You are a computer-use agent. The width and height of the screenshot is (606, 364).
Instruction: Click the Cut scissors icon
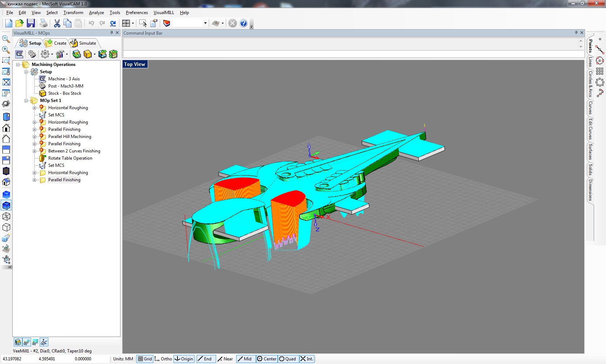[x=57, y=23]
